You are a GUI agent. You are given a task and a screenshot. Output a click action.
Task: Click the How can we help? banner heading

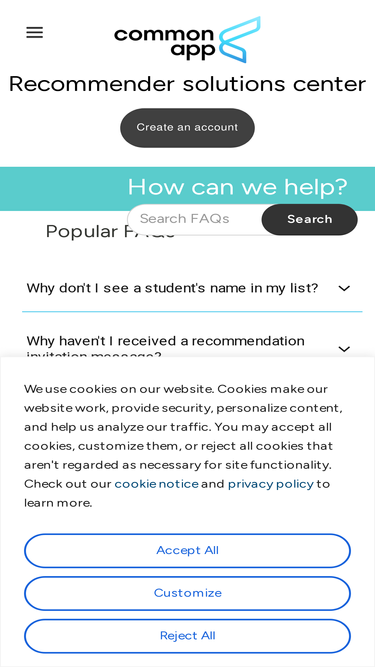coord(238,187)
